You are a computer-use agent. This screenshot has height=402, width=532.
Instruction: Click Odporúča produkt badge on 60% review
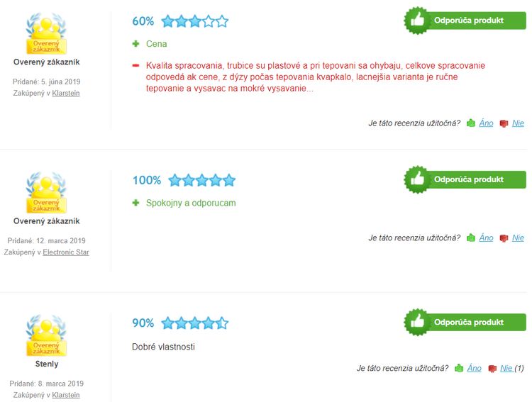(465, 21)
